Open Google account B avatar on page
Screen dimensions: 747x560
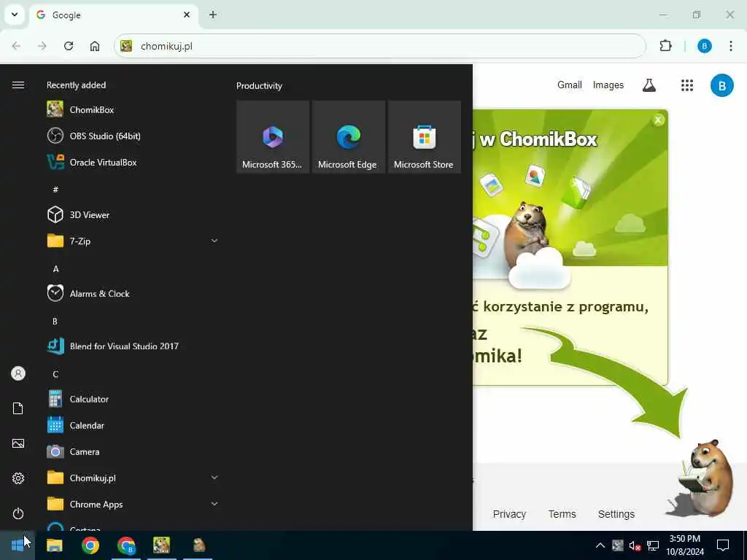[x=721, y=85]
